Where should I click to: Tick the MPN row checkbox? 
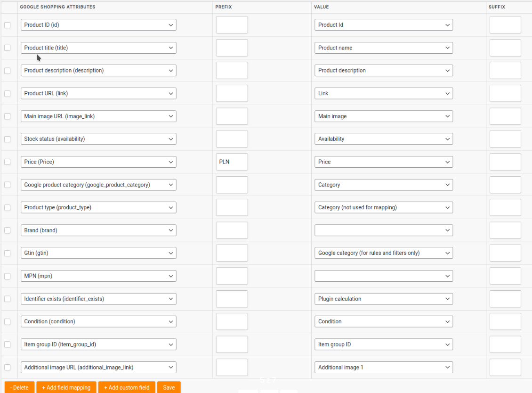pos(7,276)
